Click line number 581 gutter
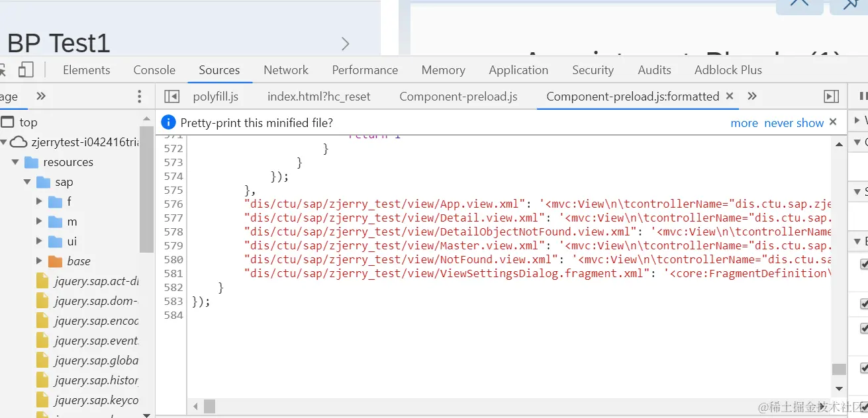868x418 pixels. (173, 273)
